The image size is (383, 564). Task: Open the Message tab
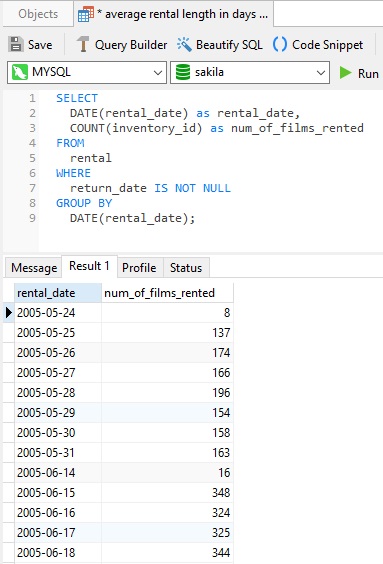click(34, 268)
